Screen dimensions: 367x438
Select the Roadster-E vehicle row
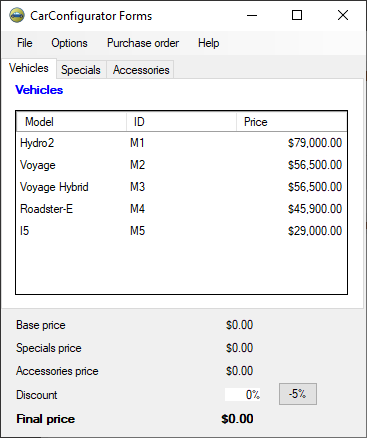pyautogui.click(x=181, y=209)
